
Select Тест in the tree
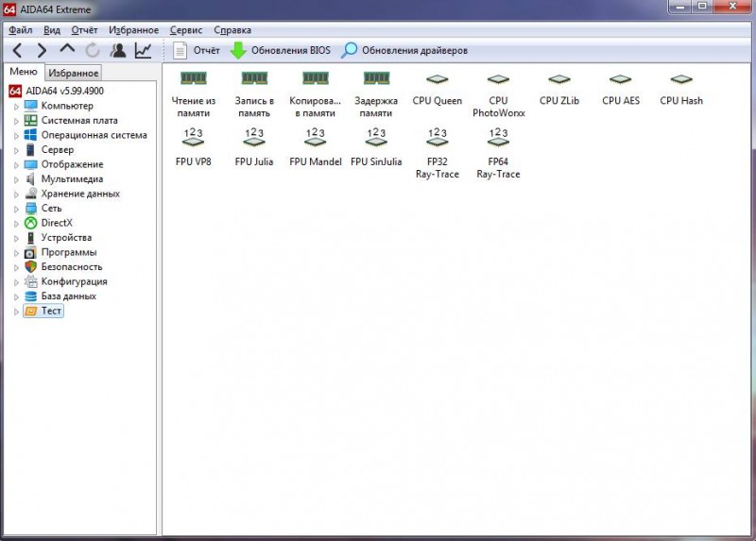[43, 311]
